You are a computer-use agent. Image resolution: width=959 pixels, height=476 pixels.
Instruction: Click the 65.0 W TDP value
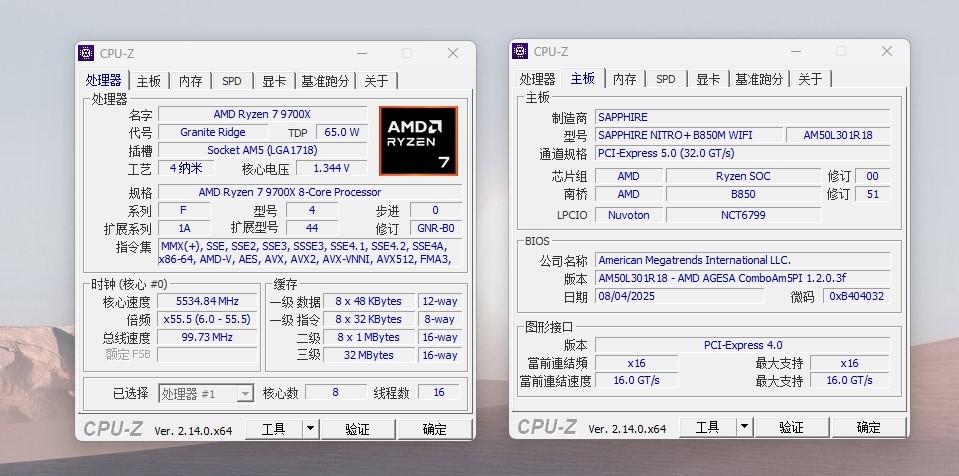tap(342, 132)
